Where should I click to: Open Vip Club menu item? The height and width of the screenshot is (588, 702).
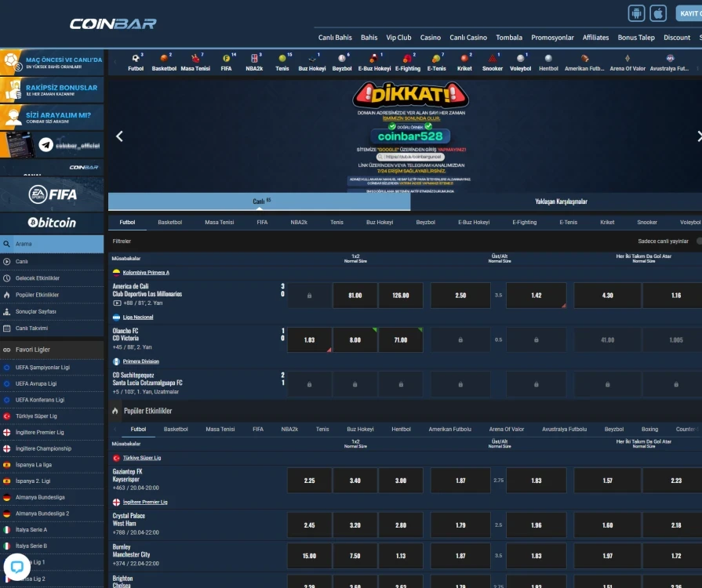(398, 38)
